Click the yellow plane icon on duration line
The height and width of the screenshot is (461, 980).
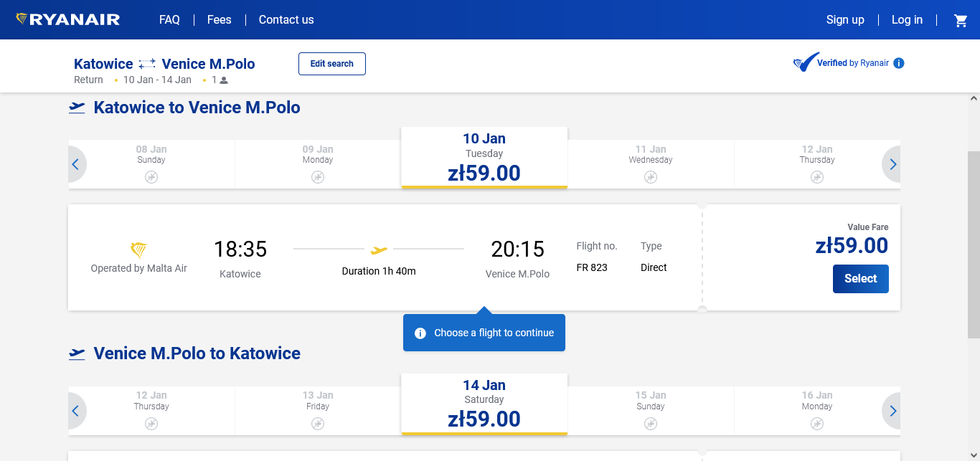click(x=379, y=249)
